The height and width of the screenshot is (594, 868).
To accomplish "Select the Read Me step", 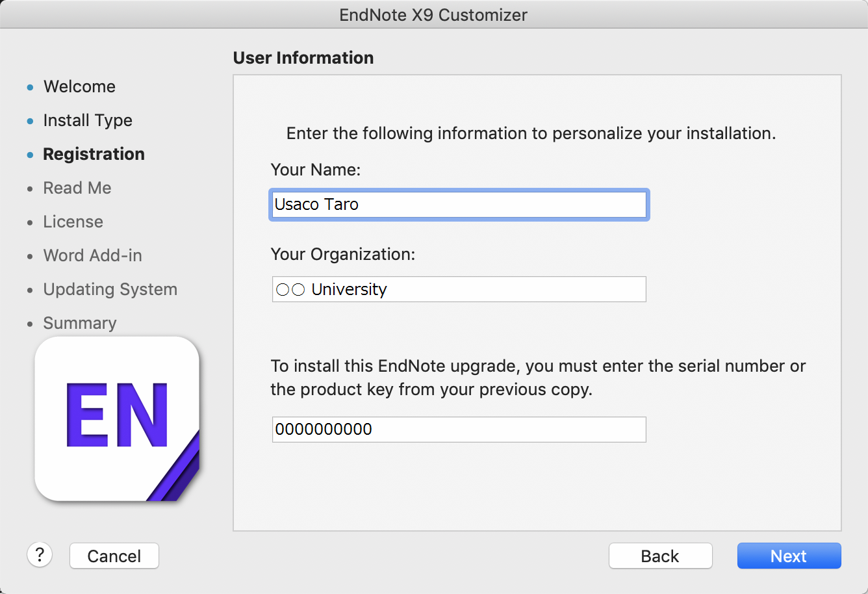I will [x=77, y=188].
